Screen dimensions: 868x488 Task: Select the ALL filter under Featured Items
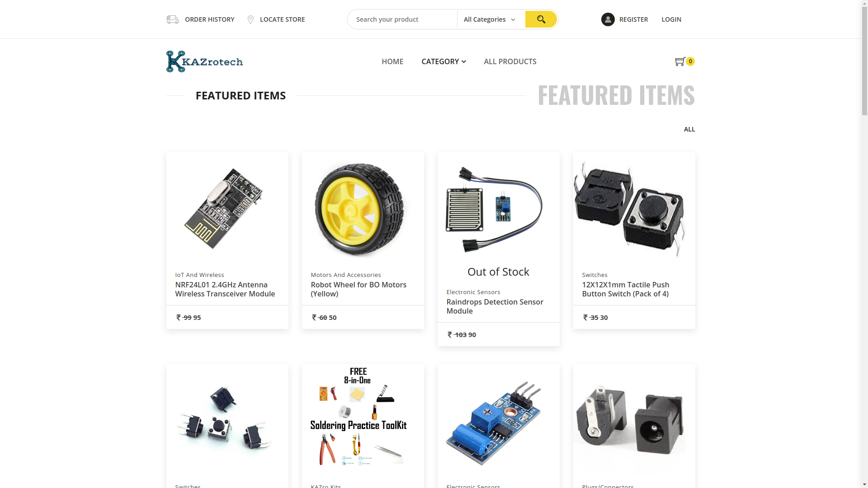coord(689,129)
